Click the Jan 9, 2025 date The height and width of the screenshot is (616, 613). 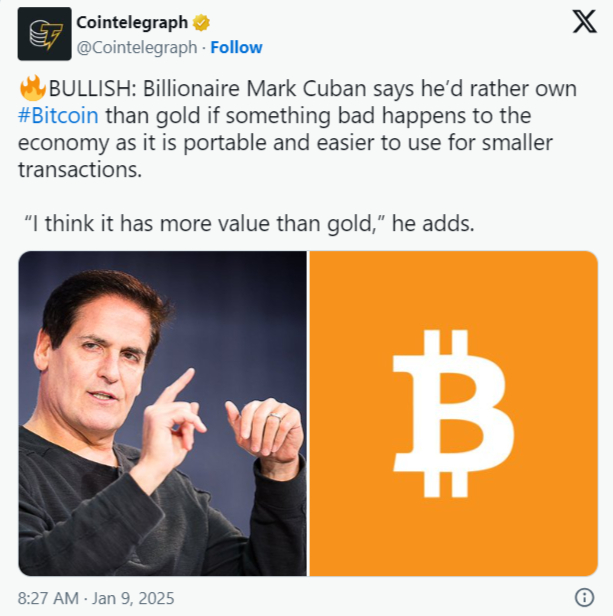pyautogui.click(x=133, y=598)
